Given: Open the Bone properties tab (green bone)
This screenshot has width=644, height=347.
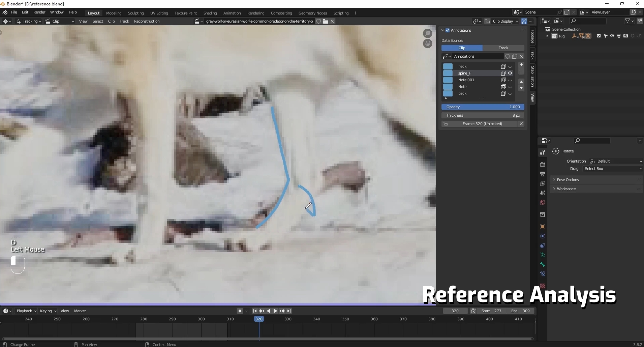Looking at the screenshot, I should [543, 264].
